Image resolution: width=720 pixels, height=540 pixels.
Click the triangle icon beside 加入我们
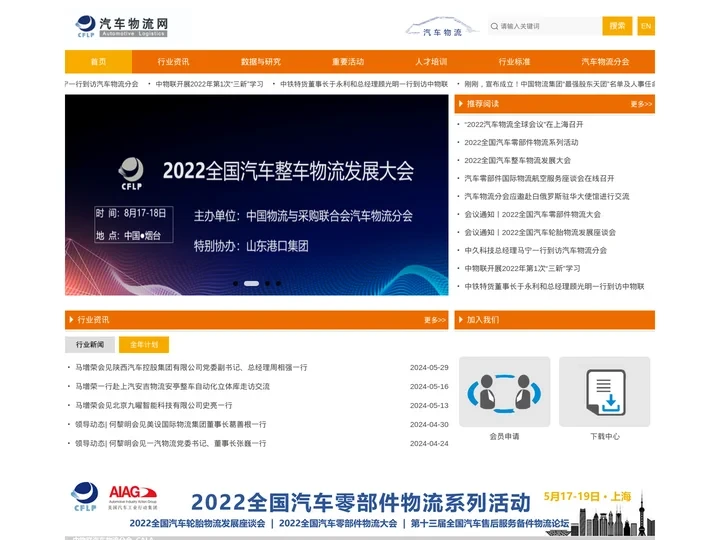pos(461,320)
